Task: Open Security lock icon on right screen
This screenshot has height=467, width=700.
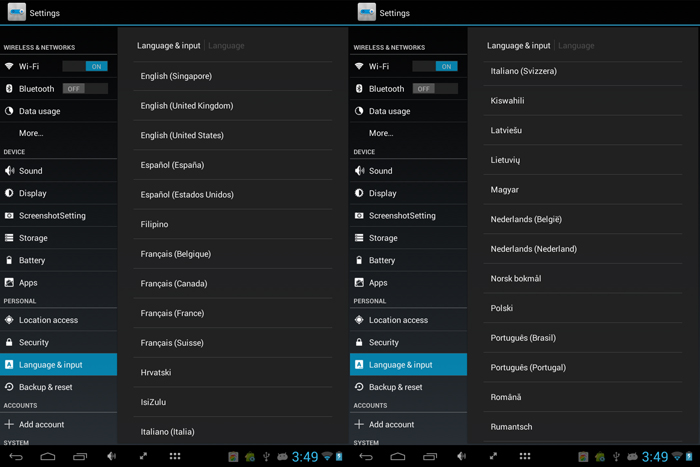Action: 359,342
